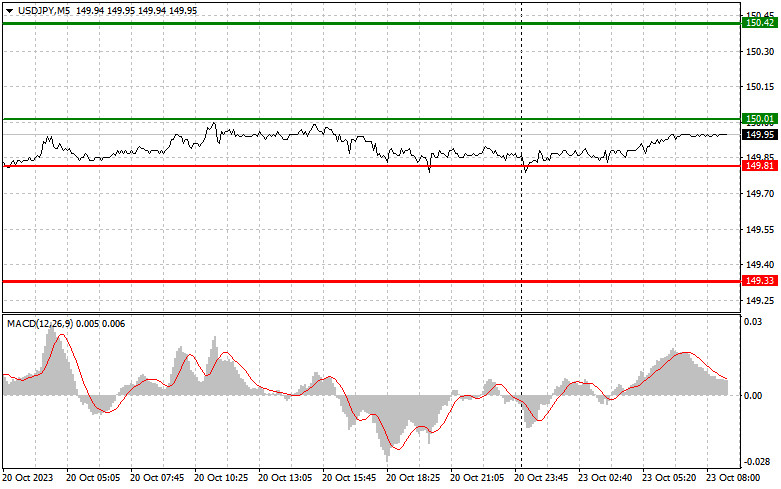The width and height of the screenshot is (781, 489).
Task: Select the 20 Oct 13:05 time label
Action: [x=285, y=478]
